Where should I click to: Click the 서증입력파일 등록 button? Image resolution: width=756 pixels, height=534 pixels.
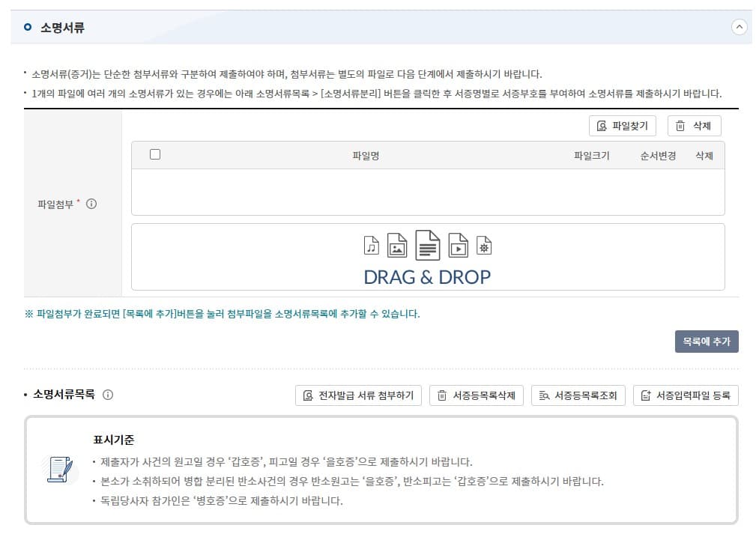click(x=685, y=395)
